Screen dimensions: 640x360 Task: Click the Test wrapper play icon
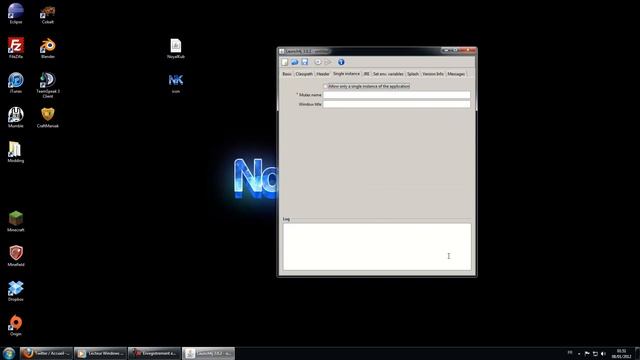pos(328,62)
